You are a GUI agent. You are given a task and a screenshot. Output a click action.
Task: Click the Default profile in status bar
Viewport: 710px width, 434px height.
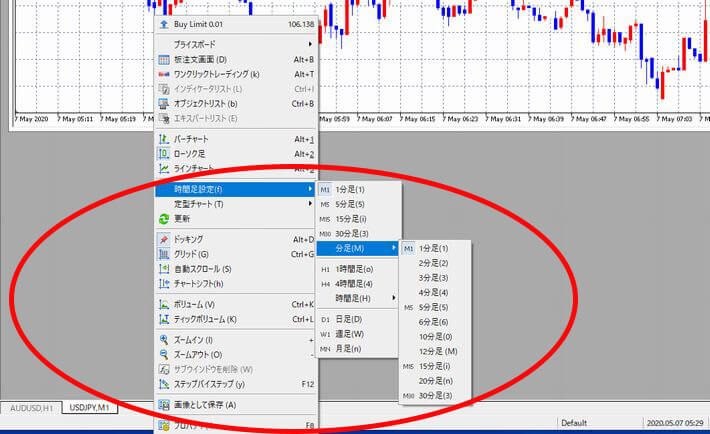574,423
